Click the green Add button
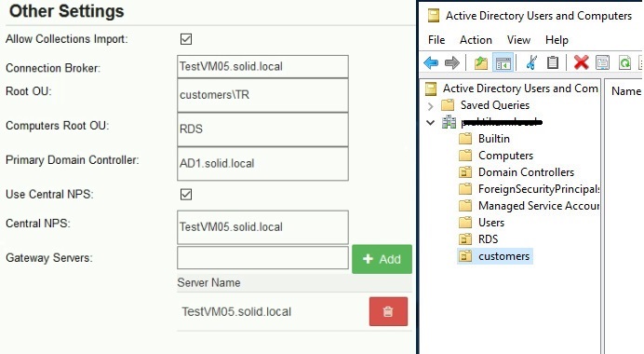 click(382, 259)
